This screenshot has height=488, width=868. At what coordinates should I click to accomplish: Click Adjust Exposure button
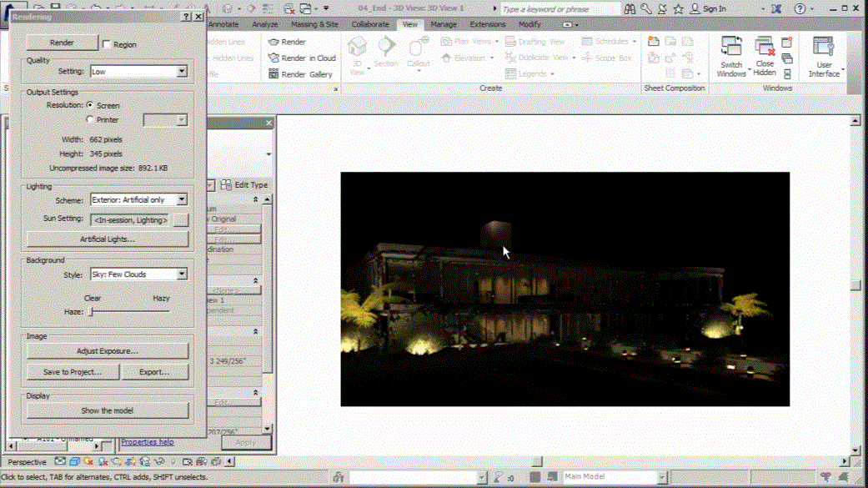[x=108, y=351]
